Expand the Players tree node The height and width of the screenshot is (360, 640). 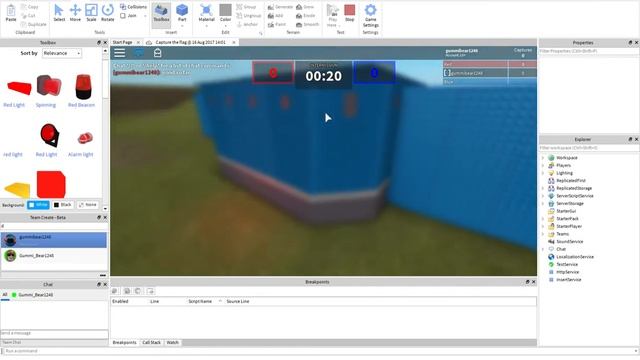point(543,165)
